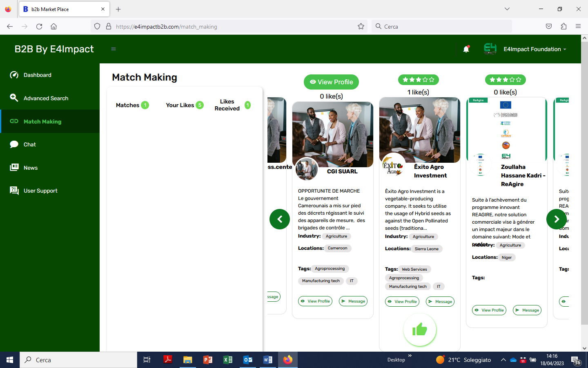Screen dimensions: 588x368
Task: Go back in Firefox
Action: 10,26
